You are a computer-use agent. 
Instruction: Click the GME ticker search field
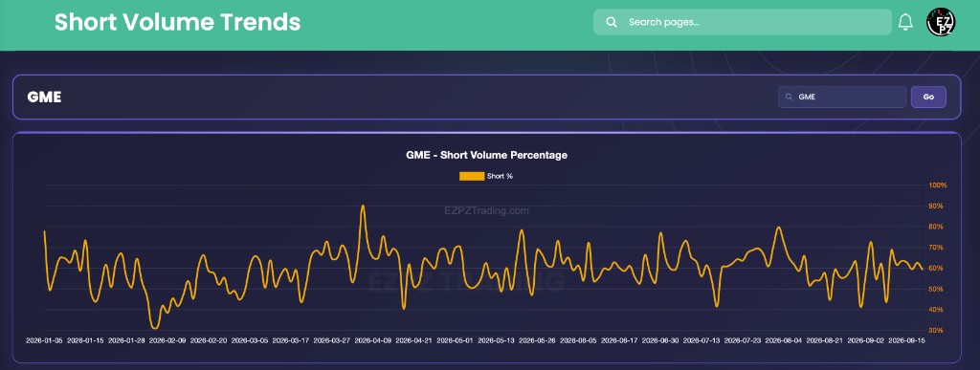click(x=842, y=97)
